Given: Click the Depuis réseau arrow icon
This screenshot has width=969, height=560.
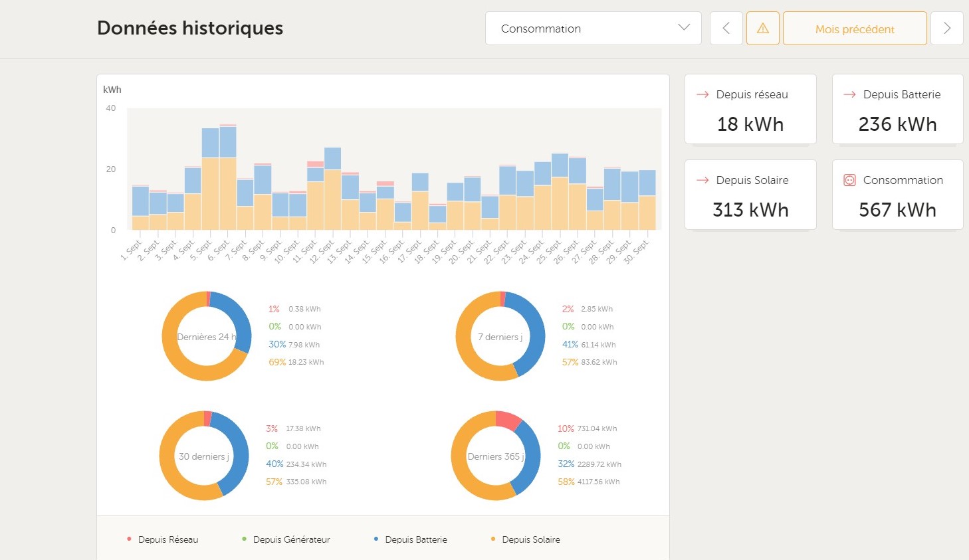Looking at the screenshot, I should pos(702,94).
